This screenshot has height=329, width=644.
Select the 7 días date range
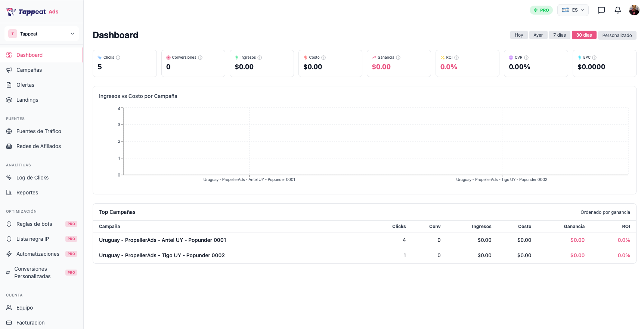pos(560,35)
